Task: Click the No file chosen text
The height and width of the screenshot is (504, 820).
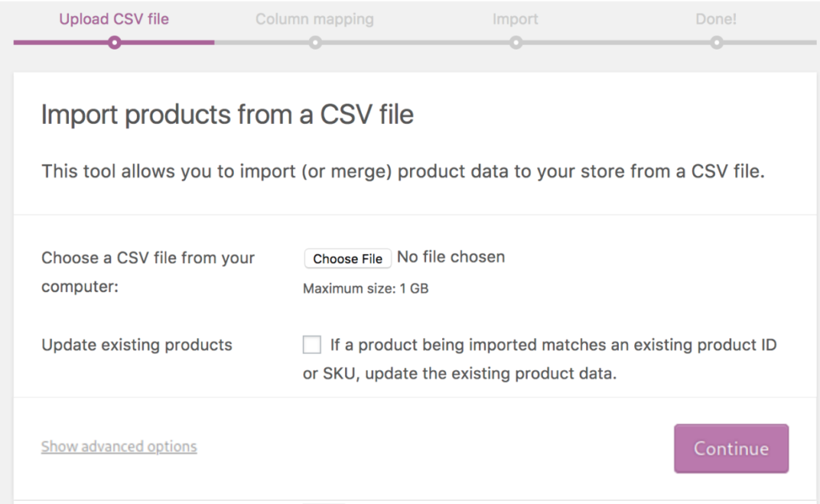Action: tap(451, 257)
